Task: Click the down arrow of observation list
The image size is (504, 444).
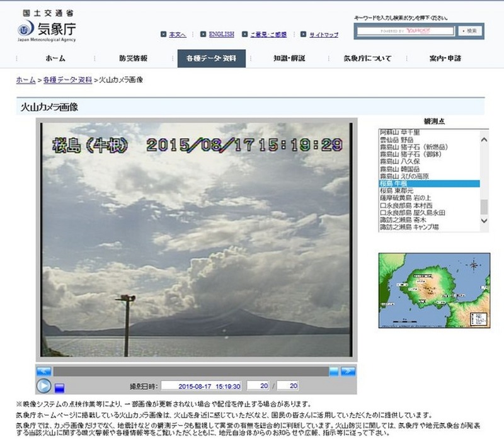Action: [x=484, y=222]
